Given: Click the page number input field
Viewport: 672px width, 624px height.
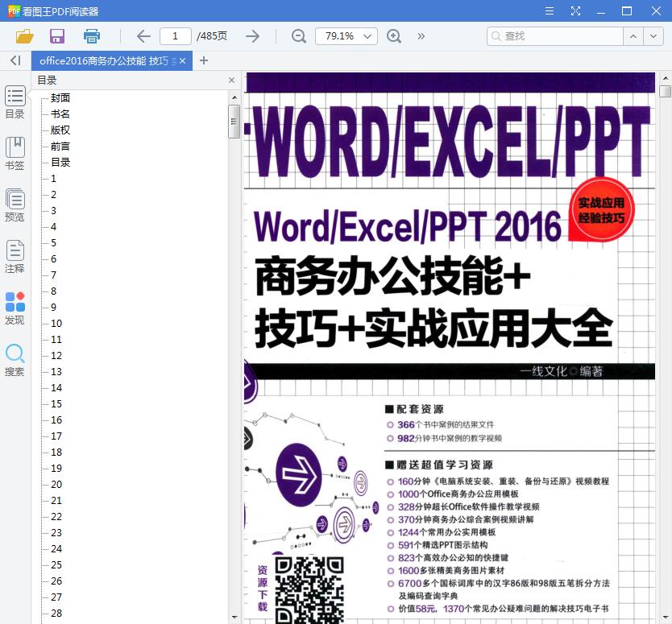Looking at the screenshot, I should [176, 36].
